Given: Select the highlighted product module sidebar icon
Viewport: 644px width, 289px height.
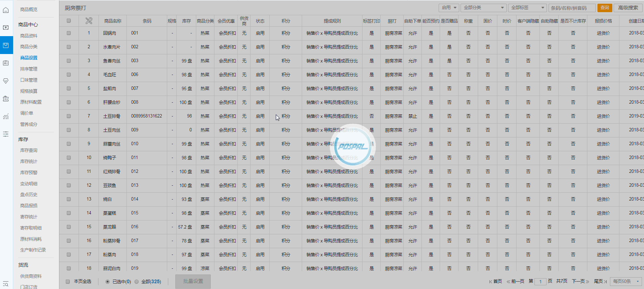Looking at the screenshot, I should pos(6,45).
